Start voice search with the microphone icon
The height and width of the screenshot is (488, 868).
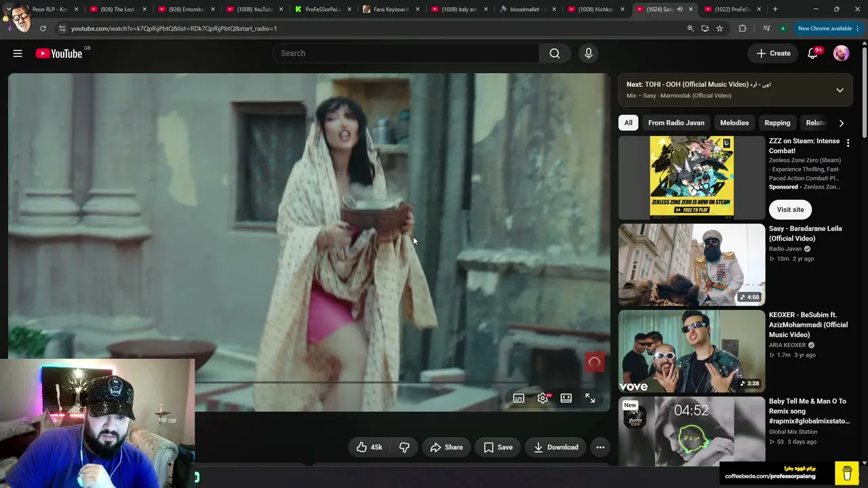[x=589, y=54]
